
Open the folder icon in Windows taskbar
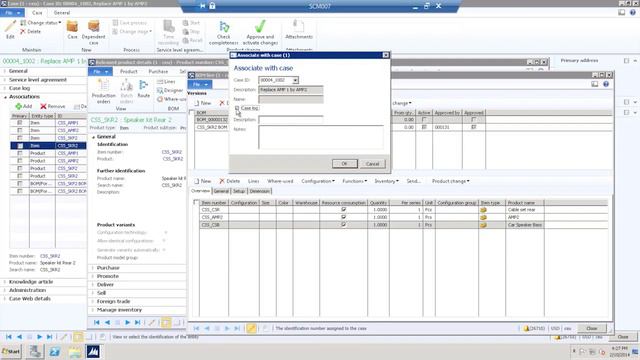tap(75, 351)
